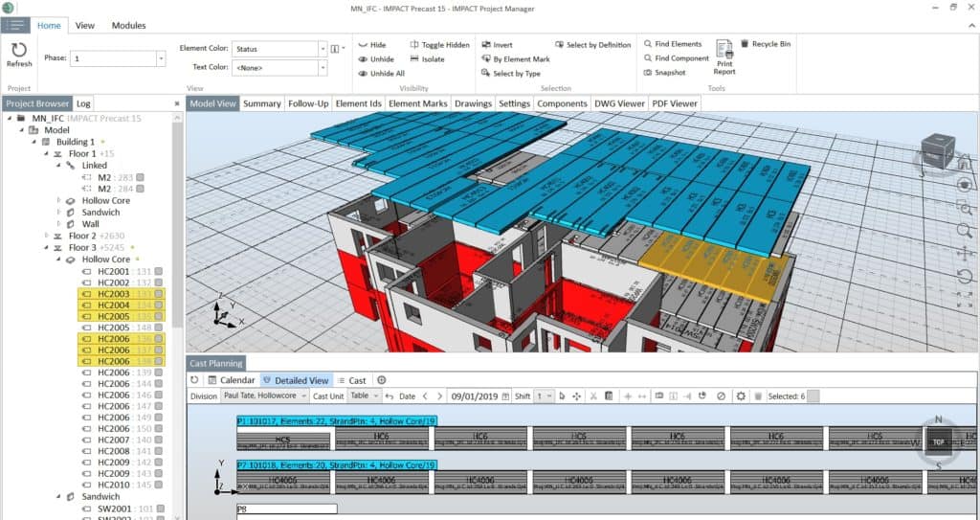Go to previous date in Cast Planning
Screen dimensions: 980x520
coord(425,396)
